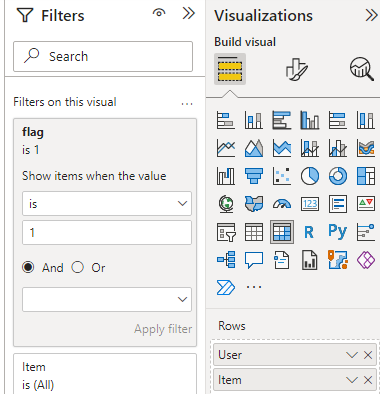Viewport: 380px width, 394px height.
Task: Open the 'is' condition dropdown
Action: (107, 203)
